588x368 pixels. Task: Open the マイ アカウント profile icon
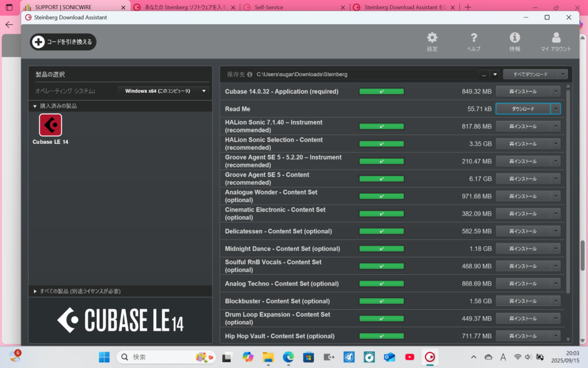tap(556, 38)
